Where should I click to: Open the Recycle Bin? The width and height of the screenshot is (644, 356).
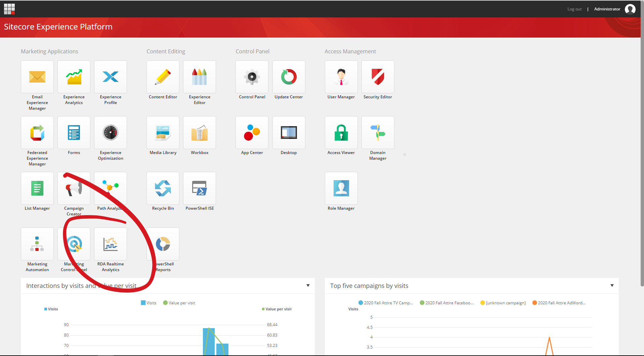(163, 188)
